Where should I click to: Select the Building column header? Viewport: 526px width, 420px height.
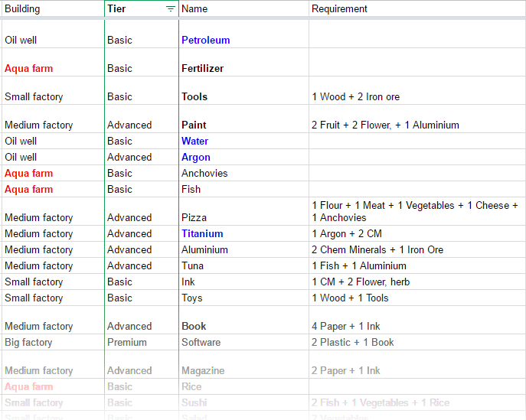(52, 9)
